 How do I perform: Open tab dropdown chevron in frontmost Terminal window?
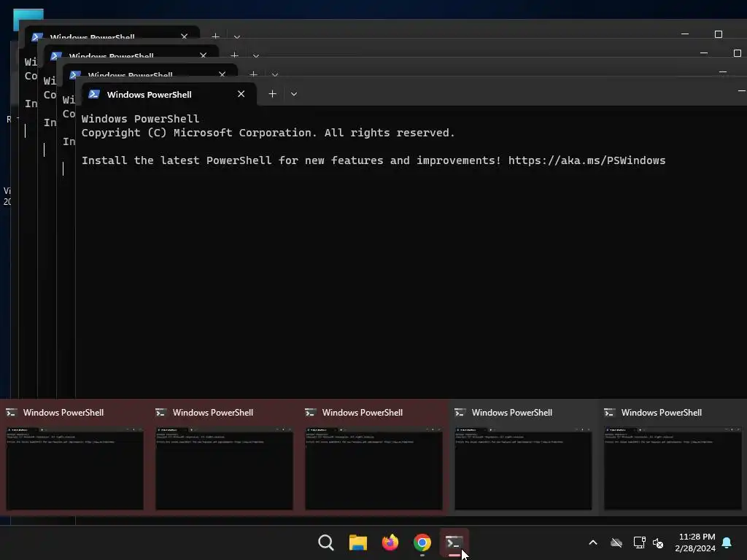coord(294,94)
